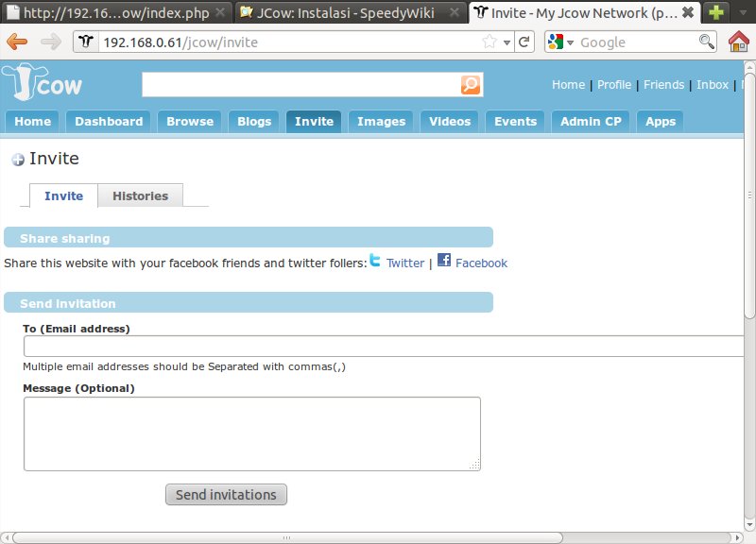Viewport: 756px width, 544px height.
Task: Open the Inbox link in header
Action: coord(713,84)
